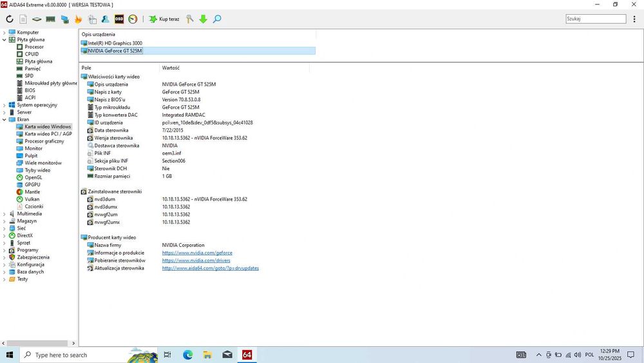The height and width of the screenshot is (363, 644).
Task: Open preferences with the tools icon
Action: tap(189, 19)
